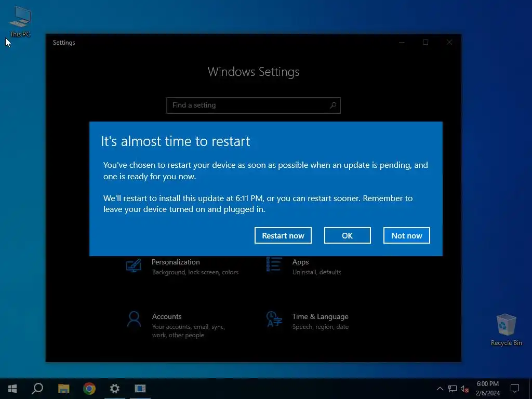
Task: Click the Restart now button
Action: point(283,235)
